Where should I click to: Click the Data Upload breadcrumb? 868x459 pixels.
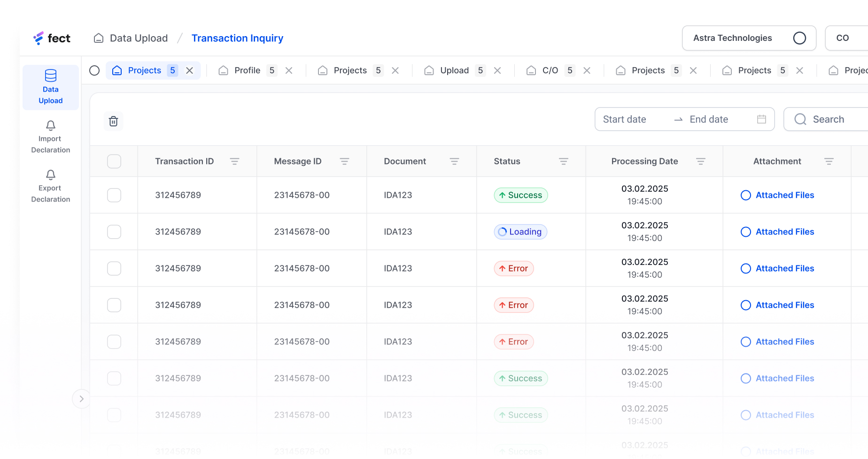click(138, 38)
